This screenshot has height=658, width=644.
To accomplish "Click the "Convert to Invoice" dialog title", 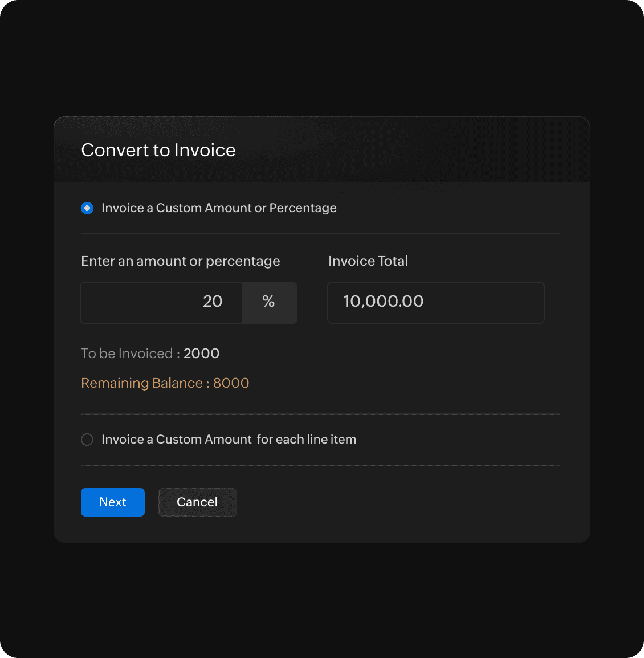I will (x=158, y=150).
